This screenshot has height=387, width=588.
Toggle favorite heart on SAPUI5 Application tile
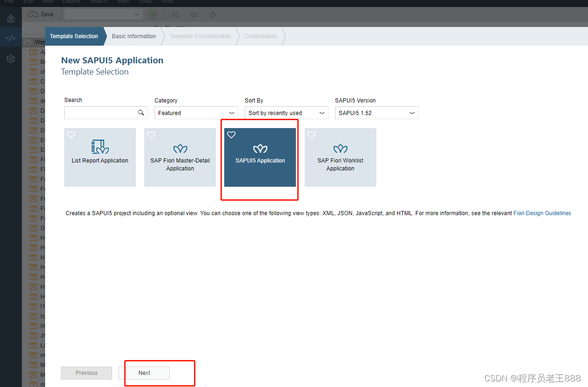(231, 135)
